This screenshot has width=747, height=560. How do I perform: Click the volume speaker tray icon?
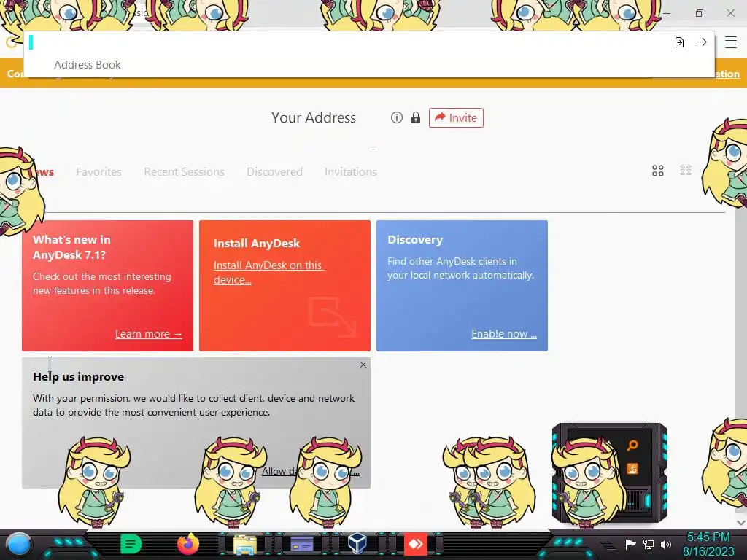click(666, 544)
